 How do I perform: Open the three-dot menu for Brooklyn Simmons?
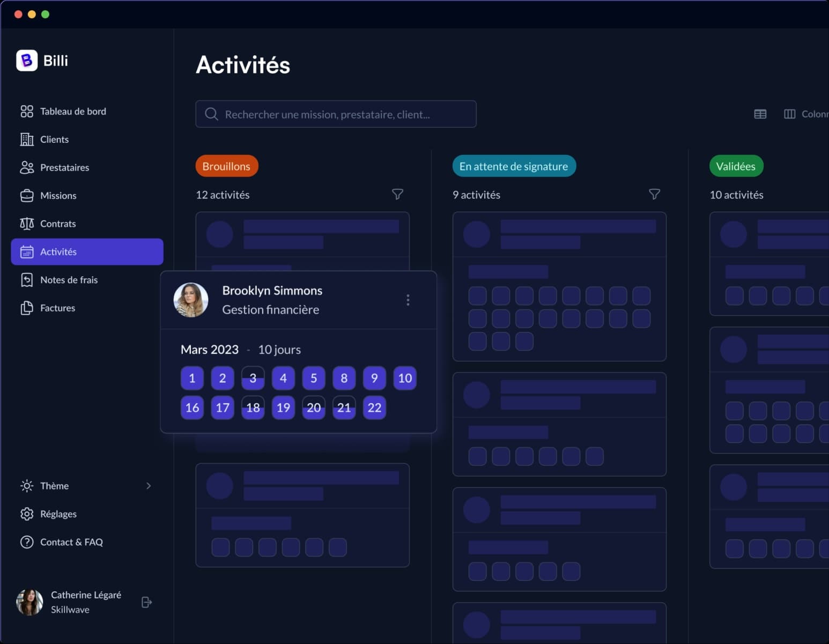click(408, 300)
